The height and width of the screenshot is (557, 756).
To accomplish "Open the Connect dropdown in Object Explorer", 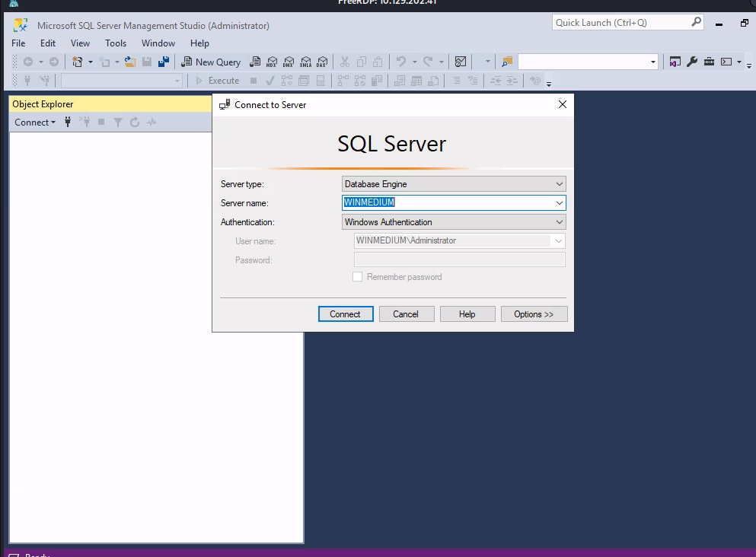I will [35, 122].
